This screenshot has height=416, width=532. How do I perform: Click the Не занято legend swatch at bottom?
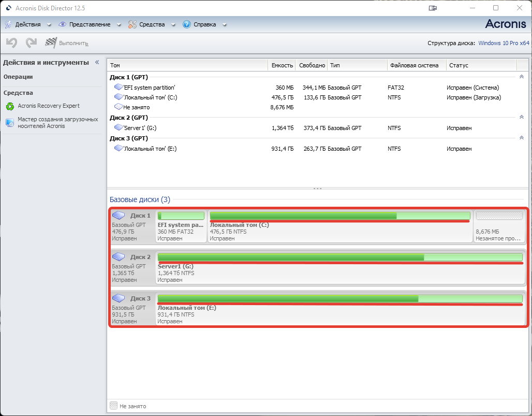114,406
